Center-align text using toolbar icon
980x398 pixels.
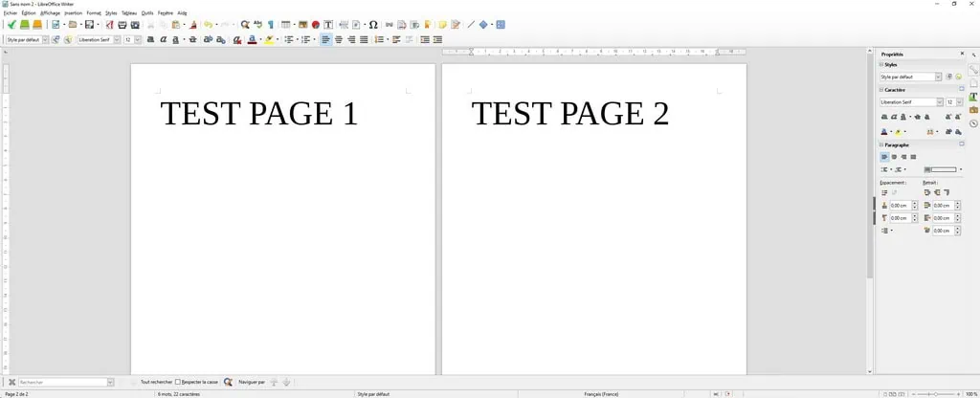338,40
